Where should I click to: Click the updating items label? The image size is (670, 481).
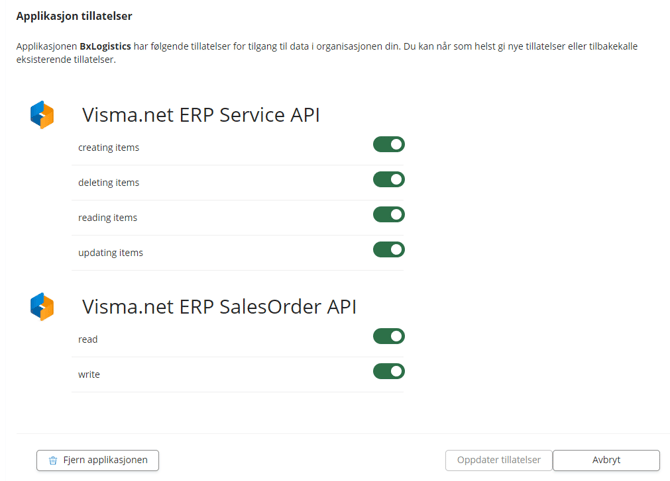click(x=110, y=252)
